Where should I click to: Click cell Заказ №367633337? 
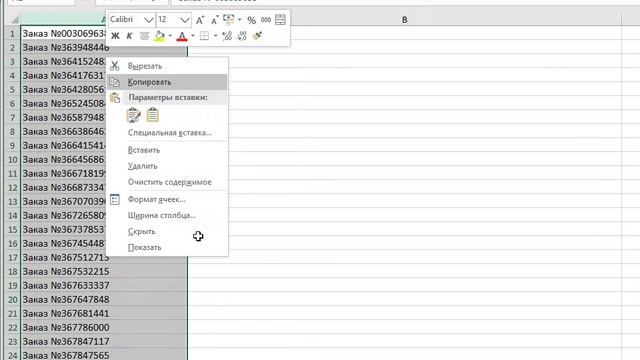tap(104, 285)
